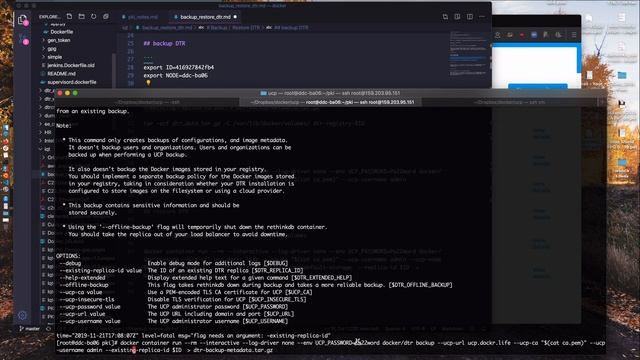
Task: Click the blue extension icon in browser toolbar
Action: click(x=534, y=35)
